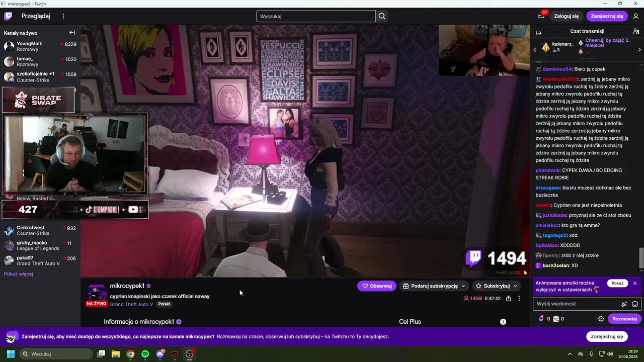Open gruby_macko channel in sidebar

[x=40, y=245]
